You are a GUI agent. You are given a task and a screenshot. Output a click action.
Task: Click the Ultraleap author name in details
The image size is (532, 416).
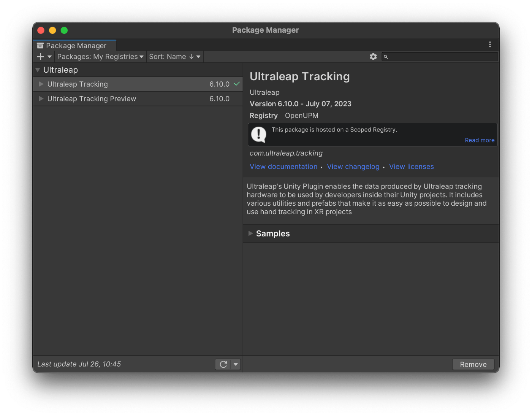pos(264,92)
